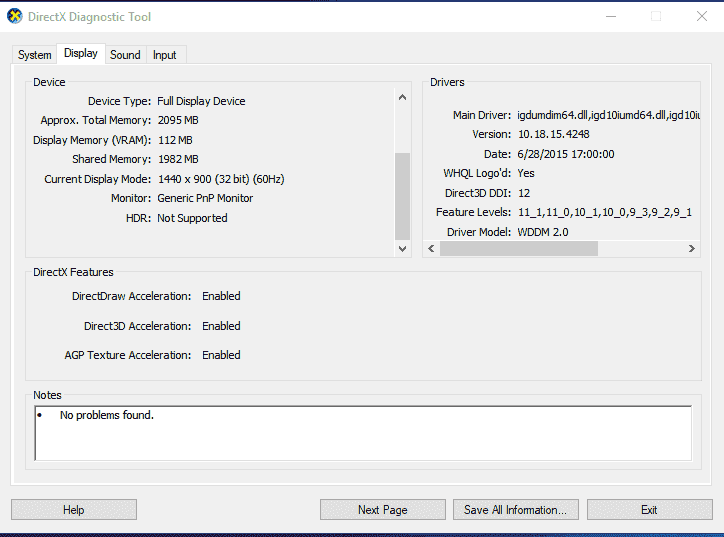Click the date '6/28/2015 17:00:00'

point(566,154)
